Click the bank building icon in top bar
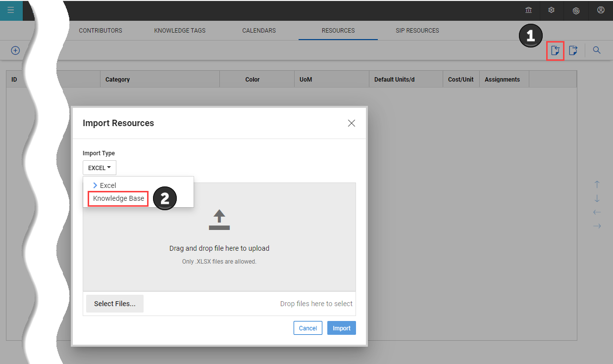Screen dimensions: 613x364 coord(528,10)
